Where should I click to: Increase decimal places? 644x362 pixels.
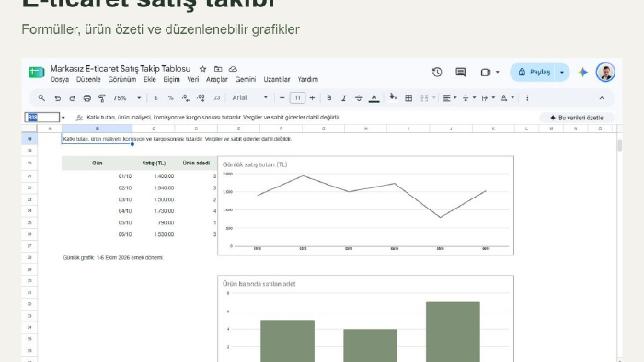201,98
